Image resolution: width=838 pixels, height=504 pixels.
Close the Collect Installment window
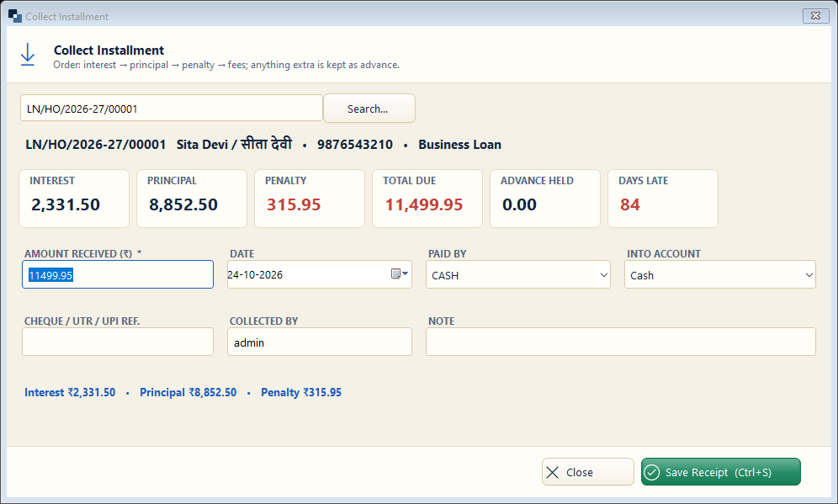pos(815,16)
